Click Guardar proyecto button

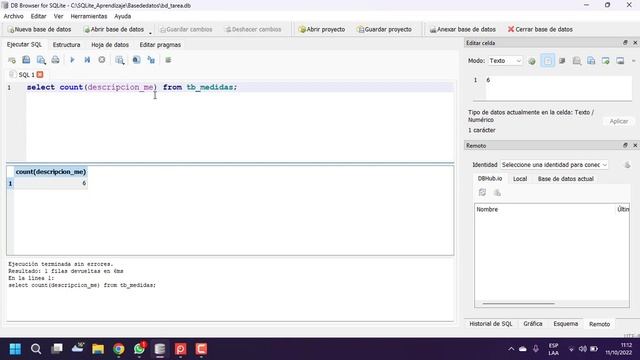coord(384,29)
